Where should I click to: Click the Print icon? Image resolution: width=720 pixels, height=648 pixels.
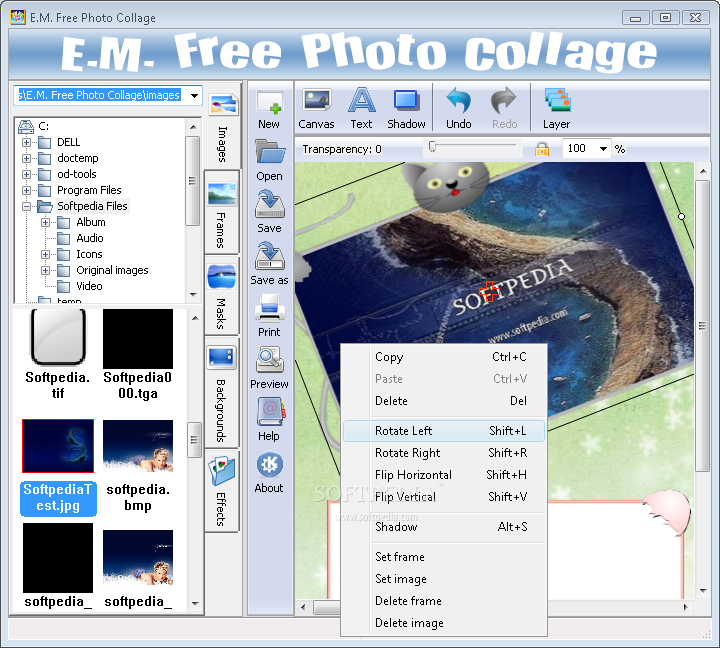coord(270,308)
